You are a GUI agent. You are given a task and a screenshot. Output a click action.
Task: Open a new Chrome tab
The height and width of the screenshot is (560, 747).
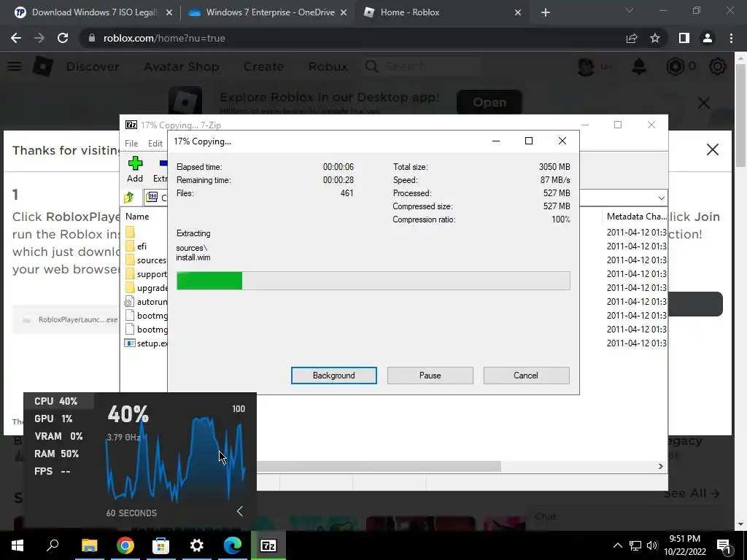(546, 13)
